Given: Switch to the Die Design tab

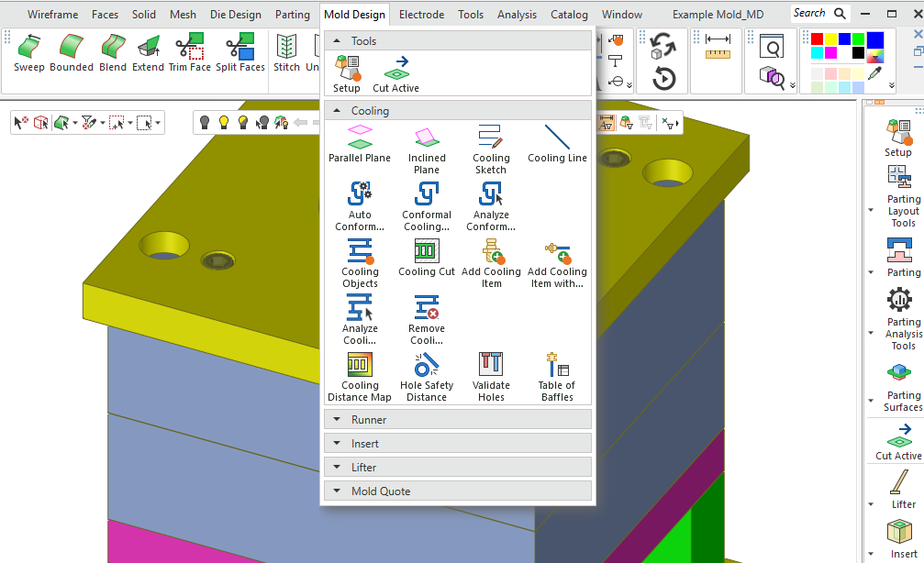Looking at the screenshot, I should 236,15.
